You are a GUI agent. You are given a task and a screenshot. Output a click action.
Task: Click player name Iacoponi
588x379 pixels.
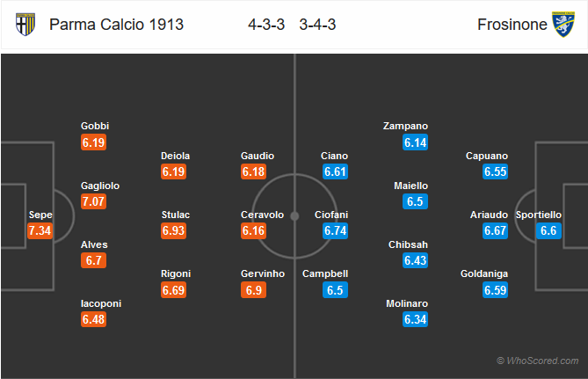[x=101, y=303]
